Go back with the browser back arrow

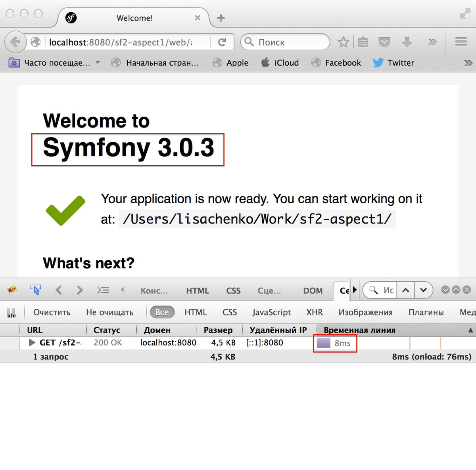pyautogui.click(x=15, y=42)
